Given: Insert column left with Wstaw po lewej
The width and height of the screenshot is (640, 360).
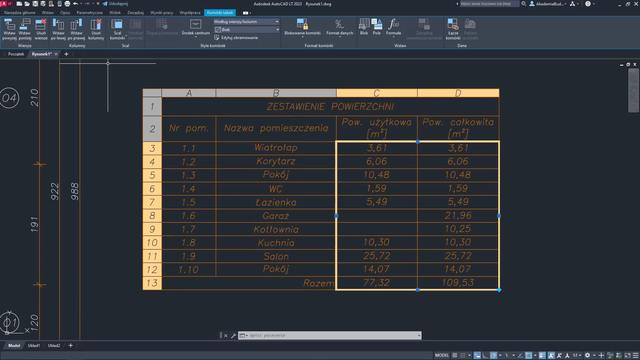Looking at the screenshot, I should [58, 29].
